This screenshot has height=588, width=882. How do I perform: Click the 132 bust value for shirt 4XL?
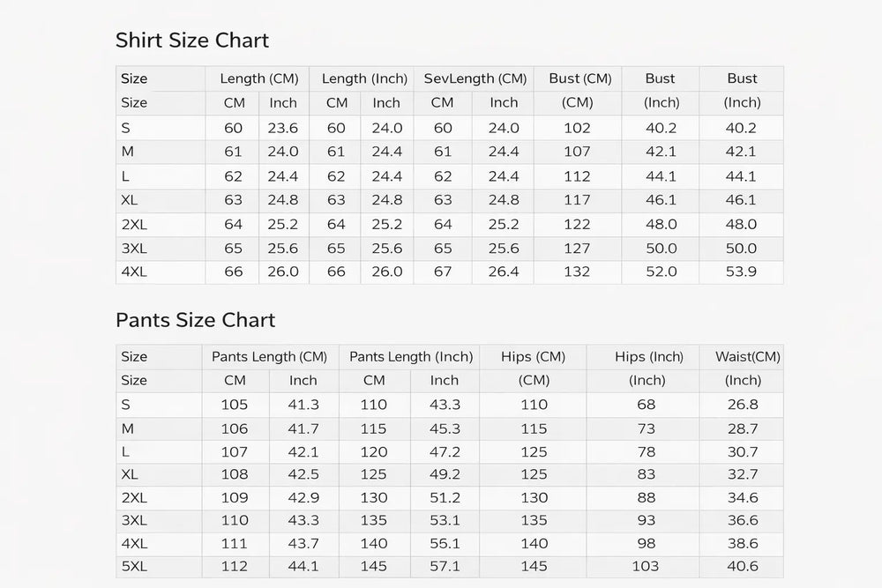click(577, 272)
